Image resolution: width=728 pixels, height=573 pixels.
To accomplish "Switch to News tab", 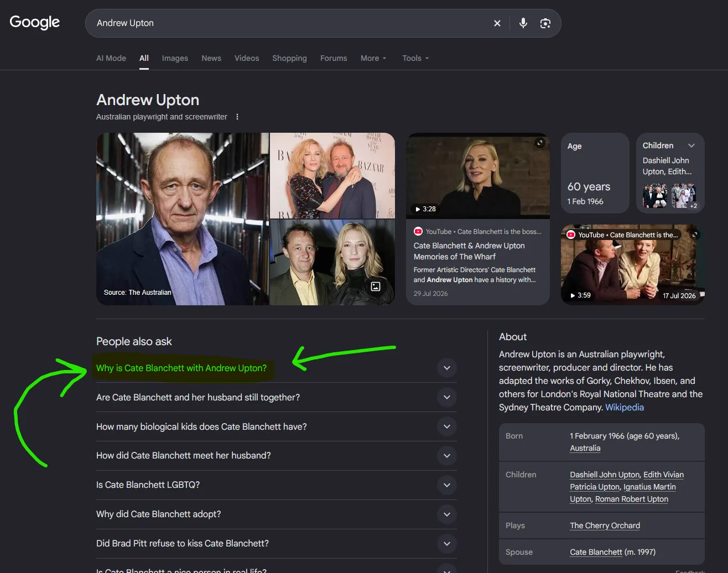I will pos(211,58).
